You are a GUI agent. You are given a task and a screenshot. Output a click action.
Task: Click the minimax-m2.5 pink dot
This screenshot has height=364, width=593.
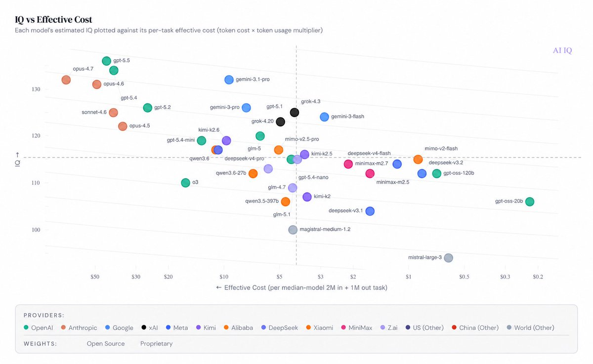click(x=370, y=173)
